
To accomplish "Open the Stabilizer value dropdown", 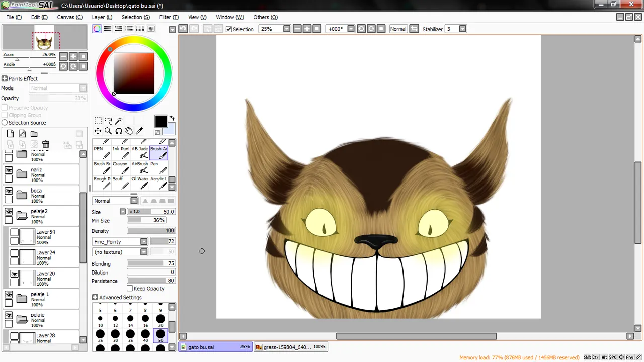I will pos(463,29).
